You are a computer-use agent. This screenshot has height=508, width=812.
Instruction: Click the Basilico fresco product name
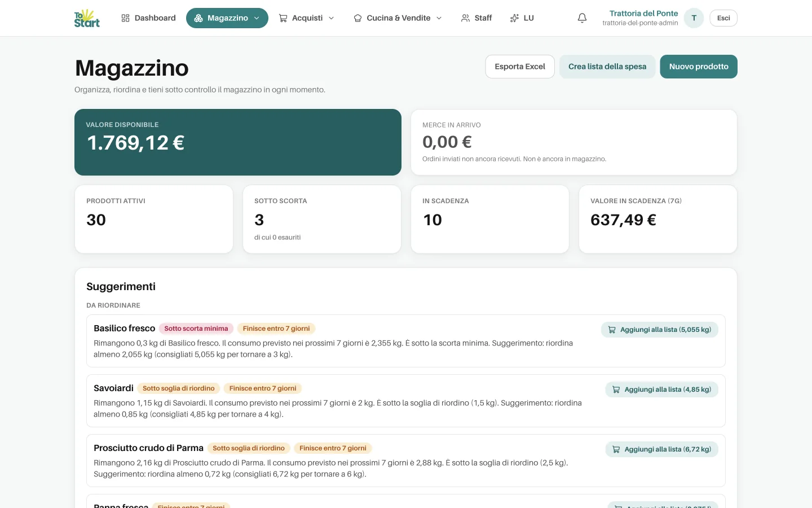[124, 329]
